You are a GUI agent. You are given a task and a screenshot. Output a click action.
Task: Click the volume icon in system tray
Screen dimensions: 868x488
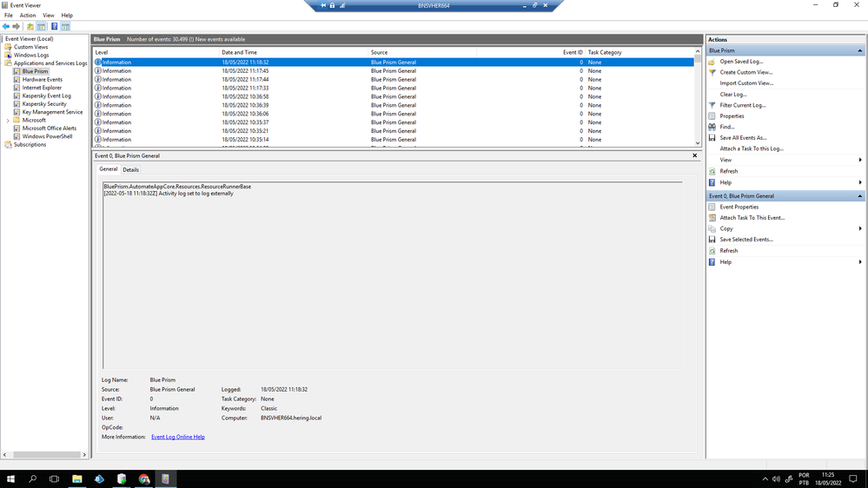coord(776,479)
